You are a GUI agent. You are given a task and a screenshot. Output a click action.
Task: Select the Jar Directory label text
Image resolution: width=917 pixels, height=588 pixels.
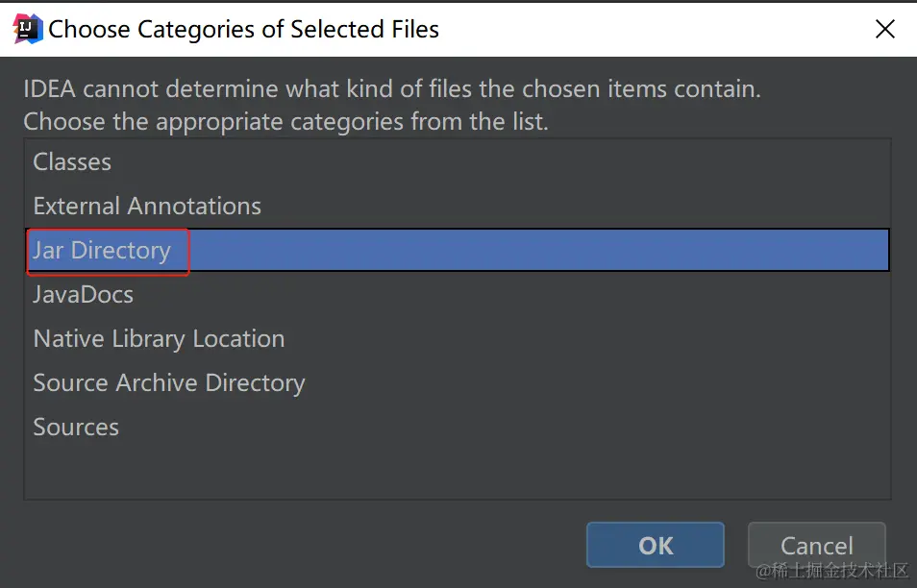click(x=102, y=251)
